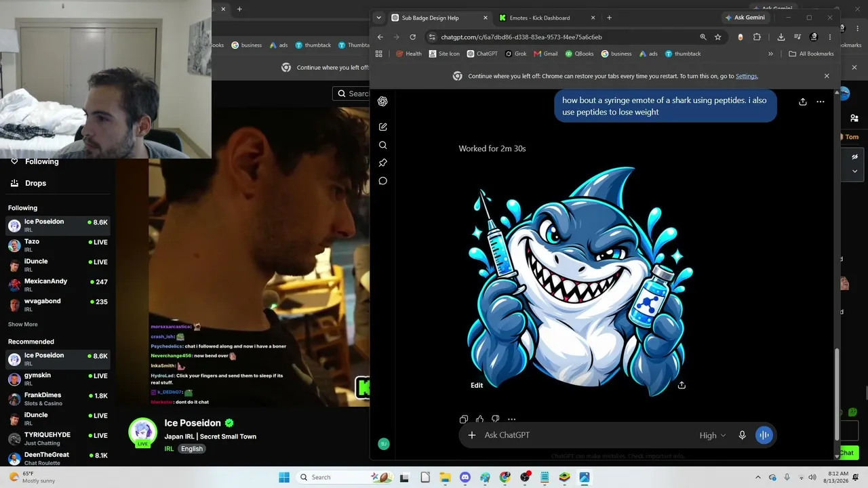Viewport: 868px width, 488px height.
Task: Open the Chrome extensions puzzle icon
Action: (757, 37)
